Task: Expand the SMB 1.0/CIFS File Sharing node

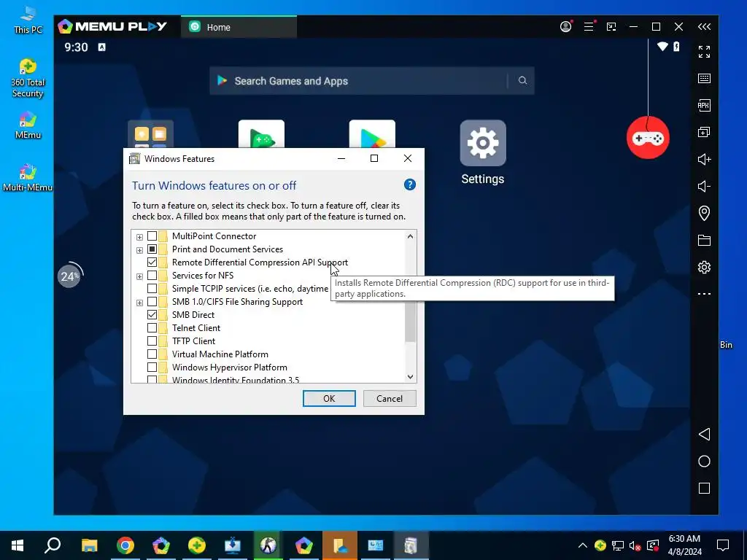Action: 139,303
